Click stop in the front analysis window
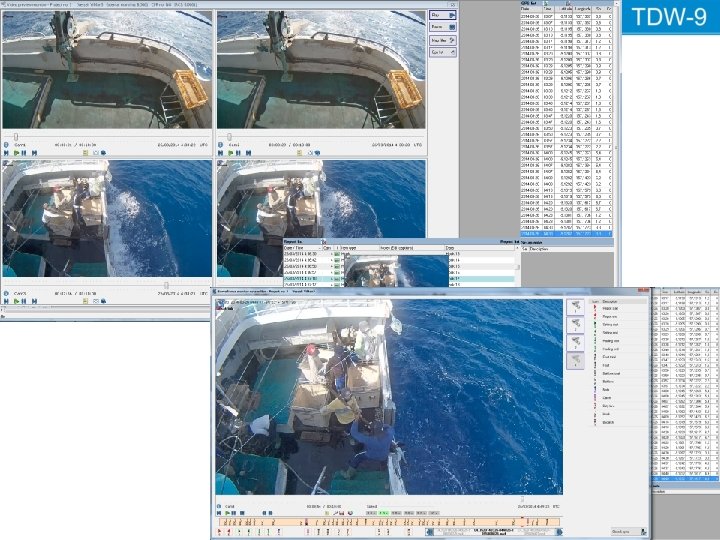Screen dimensions: 720x540 242,513
